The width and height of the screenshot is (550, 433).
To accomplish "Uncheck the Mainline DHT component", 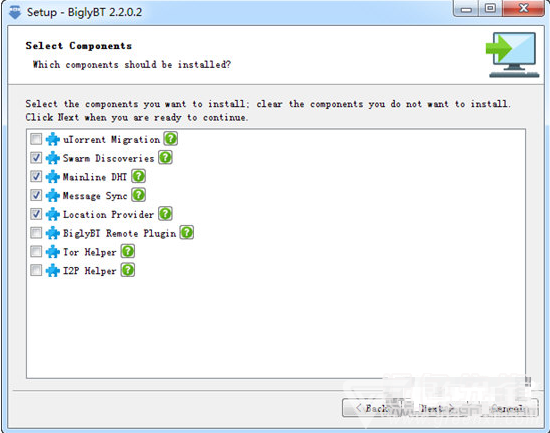I will pos(36,176).
